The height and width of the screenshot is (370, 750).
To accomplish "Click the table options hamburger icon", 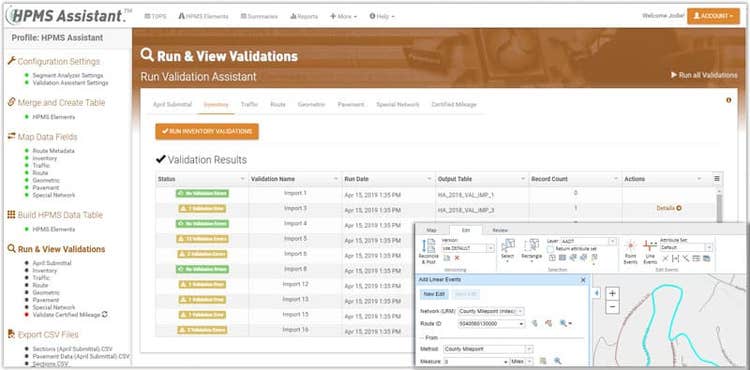I will (717, 178).
